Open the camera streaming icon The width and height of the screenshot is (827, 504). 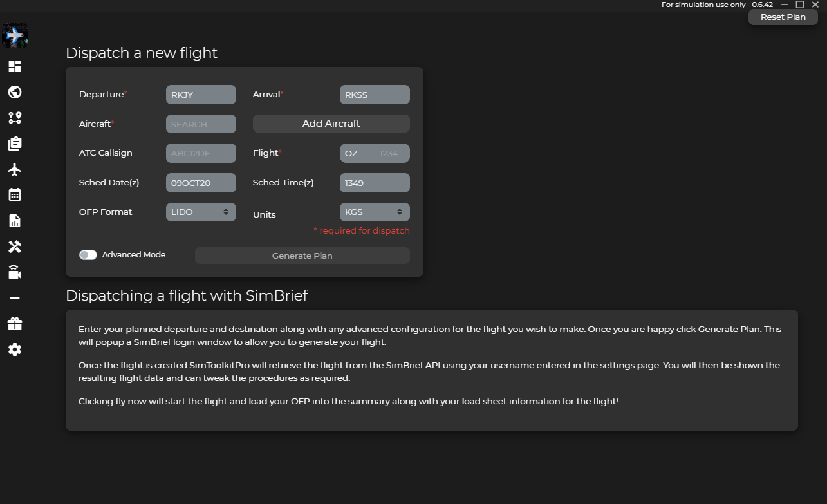coord(15,272)
